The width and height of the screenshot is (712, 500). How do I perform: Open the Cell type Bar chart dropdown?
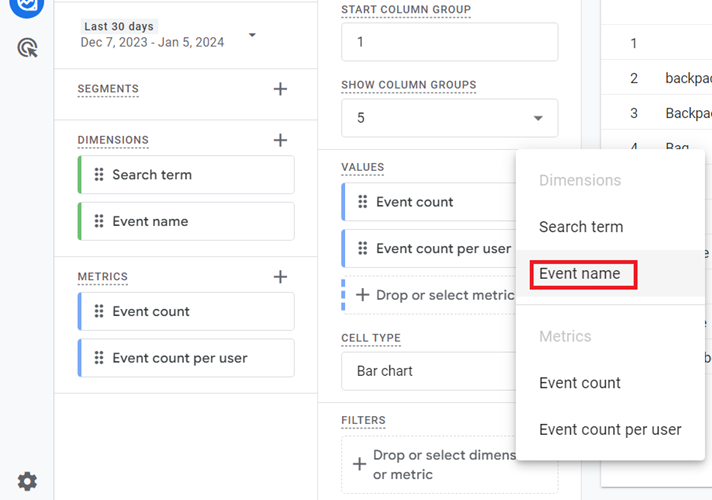429,371
